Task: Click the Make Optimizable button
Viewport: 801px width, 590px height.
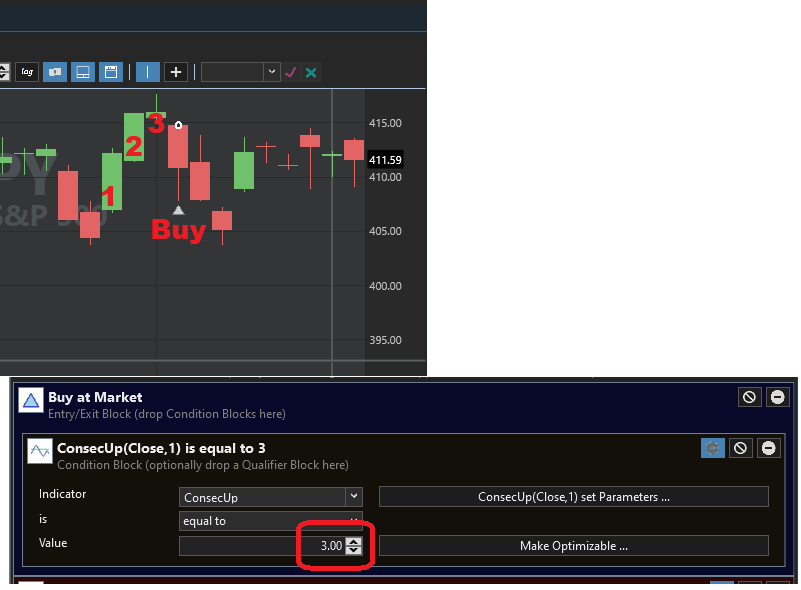Action: (x=574, y=546)
